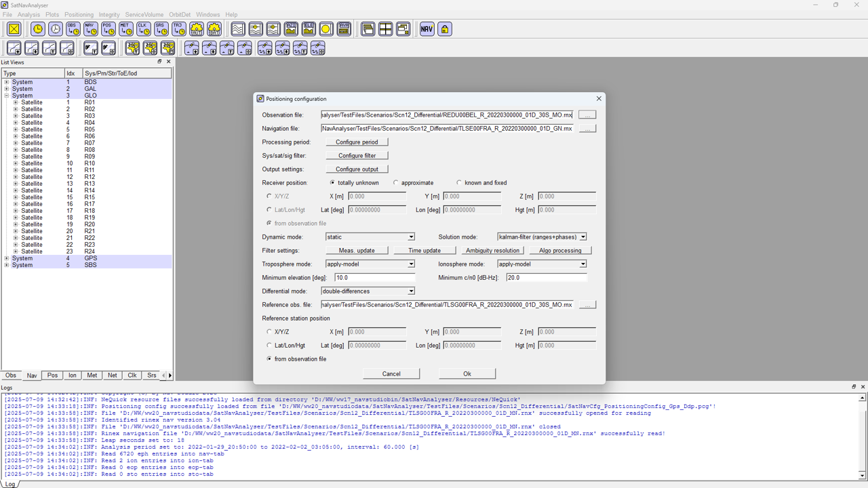This screenshot has height=488, width=868.
Task: Select 'approximate' receiver position option
Action: (x=396, y=183)
